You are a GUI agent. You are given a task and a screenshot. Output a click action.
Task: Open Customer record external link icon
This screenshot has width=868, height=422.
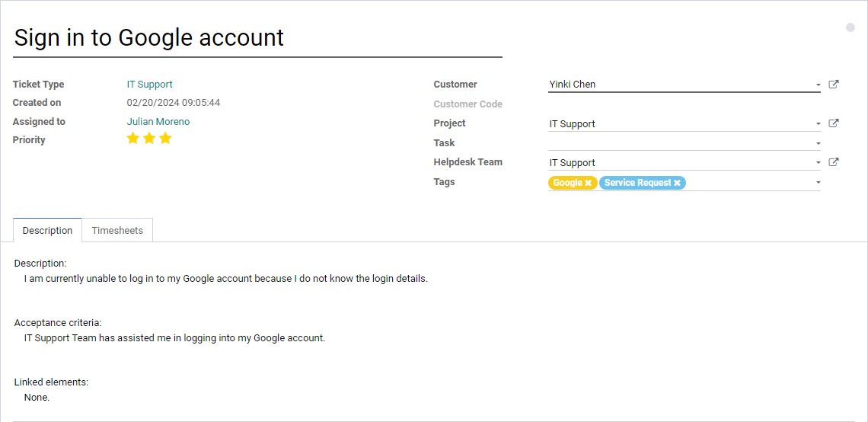[x=833, y=85]
